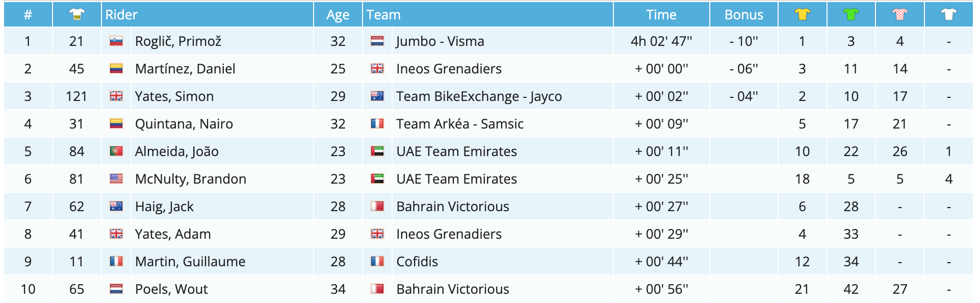The height and width of the screenshot is (303, 980).
Task: Click the US flag beside McNulty
Action: click(x=116, y=179)
